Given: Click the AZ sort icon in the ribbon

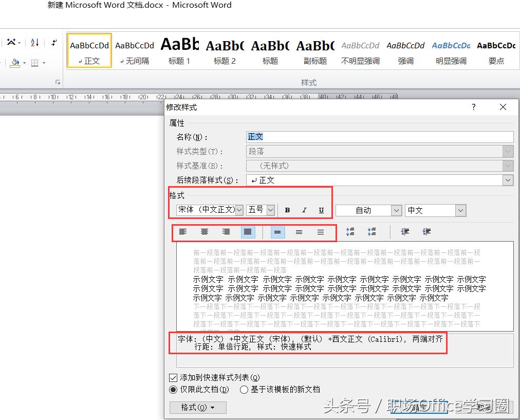Looking at the screenshot, I should click(34, 43).
